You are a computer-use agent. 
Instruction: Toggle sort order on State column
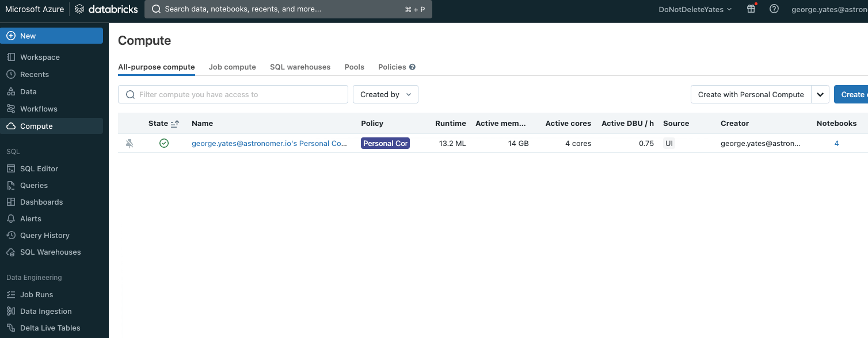(175, 124)
